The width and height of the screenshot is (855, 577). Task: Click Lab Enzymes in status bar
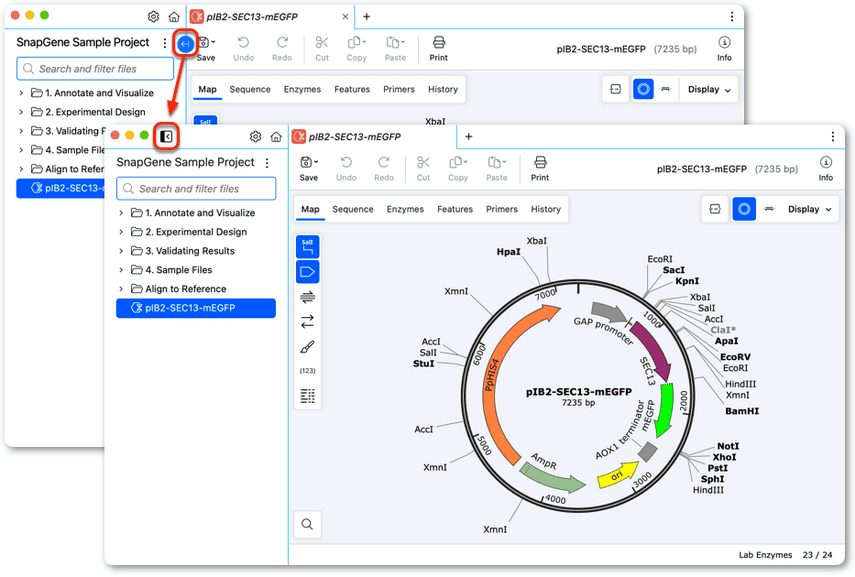(x=765, y=555)
